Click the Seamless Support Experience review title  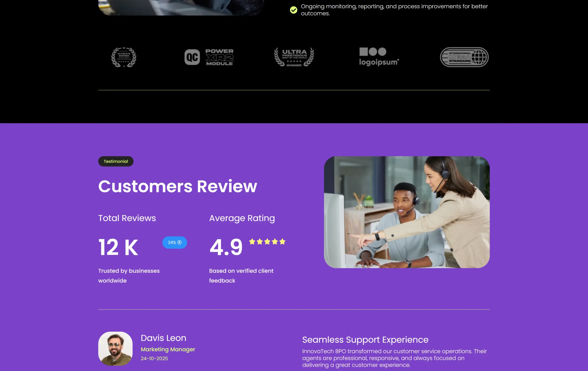(x=365, y=340)
